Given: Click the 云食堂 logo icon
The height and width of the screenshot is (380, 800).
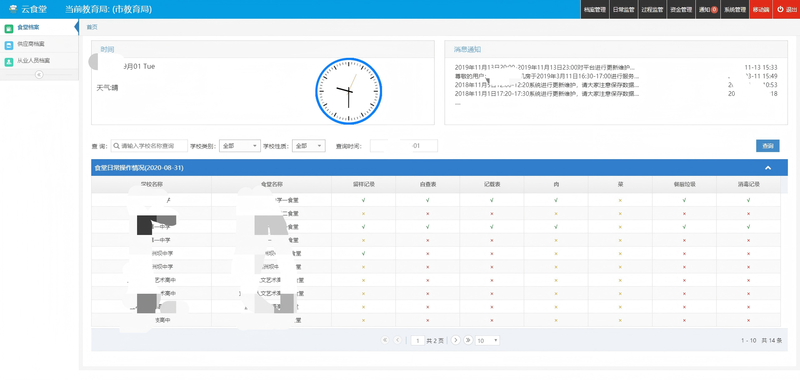Looking at the screenshot, I should click(x=12, y=9).
